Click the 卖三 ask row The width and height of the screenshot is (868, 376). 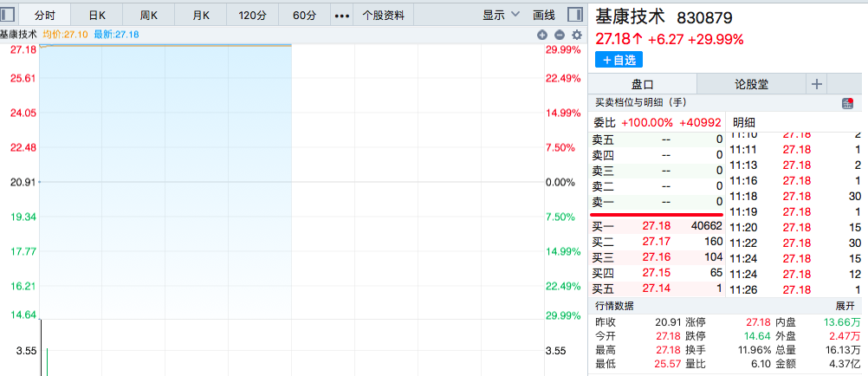click(657, 172)
